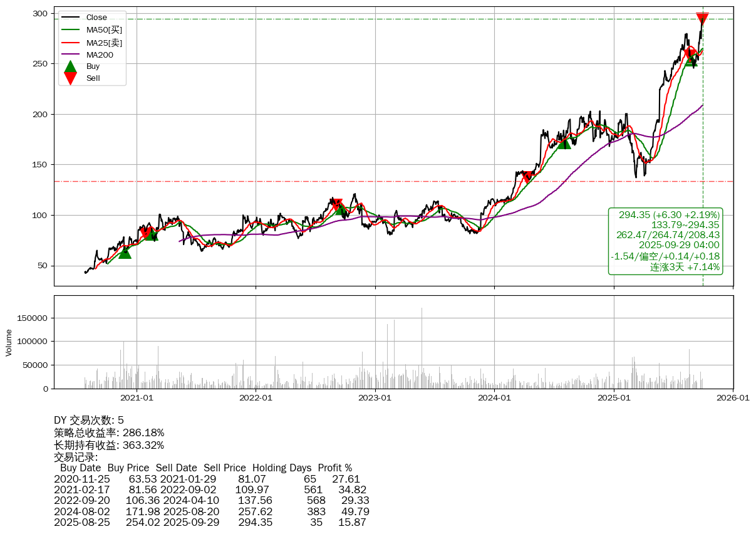Click the green MA50 line sample in legend

pyautogui.click(x=71, y=29)
